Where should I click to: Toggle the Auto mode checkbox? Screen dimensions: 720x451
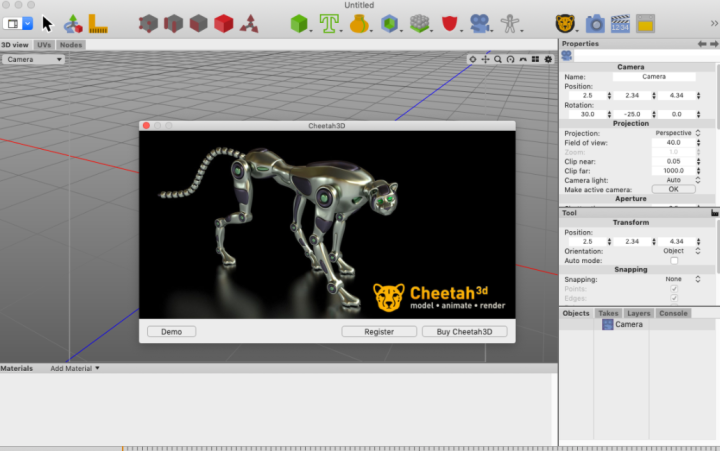(674, 261)
